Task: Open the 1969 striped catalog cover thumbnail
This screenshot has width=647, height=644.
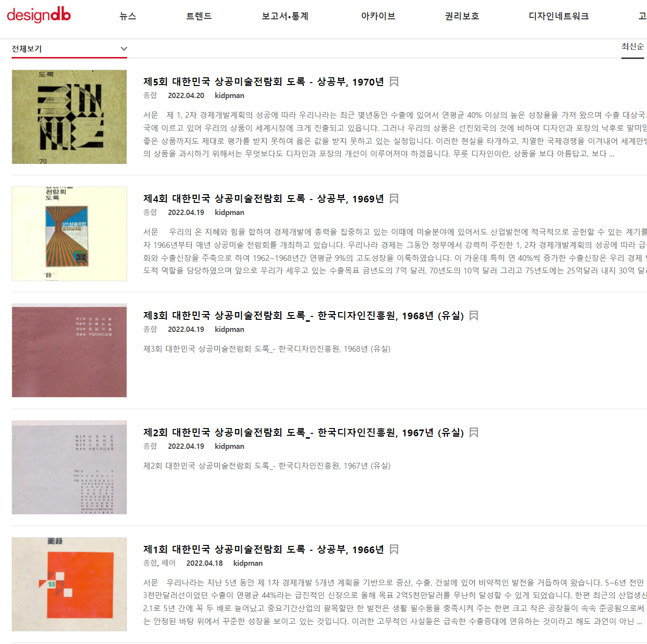Action: coord(69,234)
